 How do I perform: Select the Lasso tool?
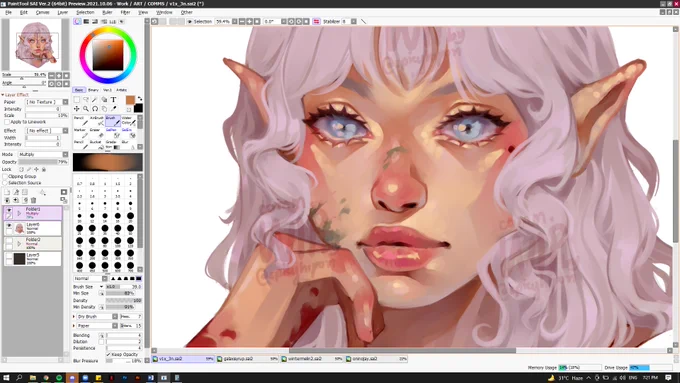pos(86,100)
